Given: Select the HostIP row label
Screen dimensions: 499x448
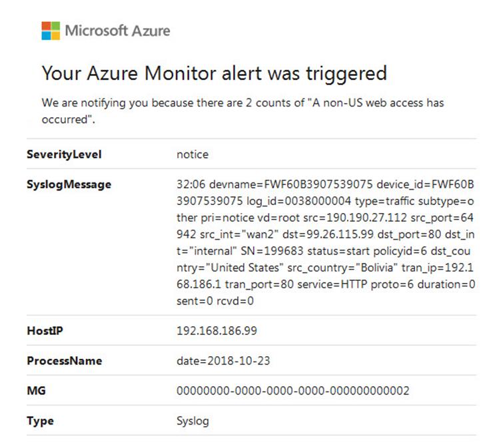Looking at the screenshot, I should [x=44, y=330].
